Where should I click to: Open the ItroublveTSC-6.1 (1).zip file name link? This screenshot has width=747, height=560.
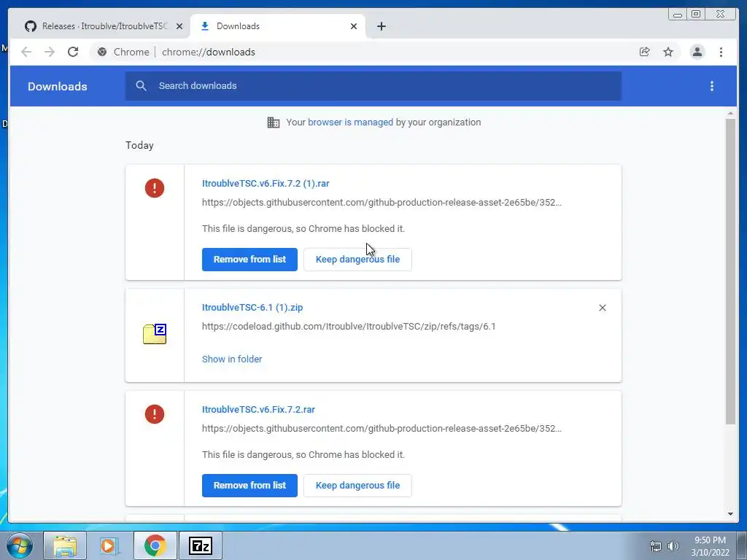(x=252, y=308)
